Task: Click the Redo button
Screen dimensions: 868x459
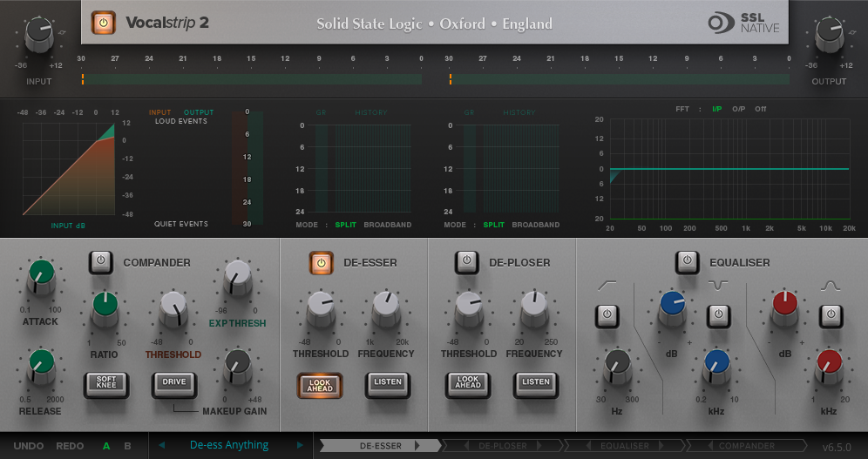Action: pos(70,446)
